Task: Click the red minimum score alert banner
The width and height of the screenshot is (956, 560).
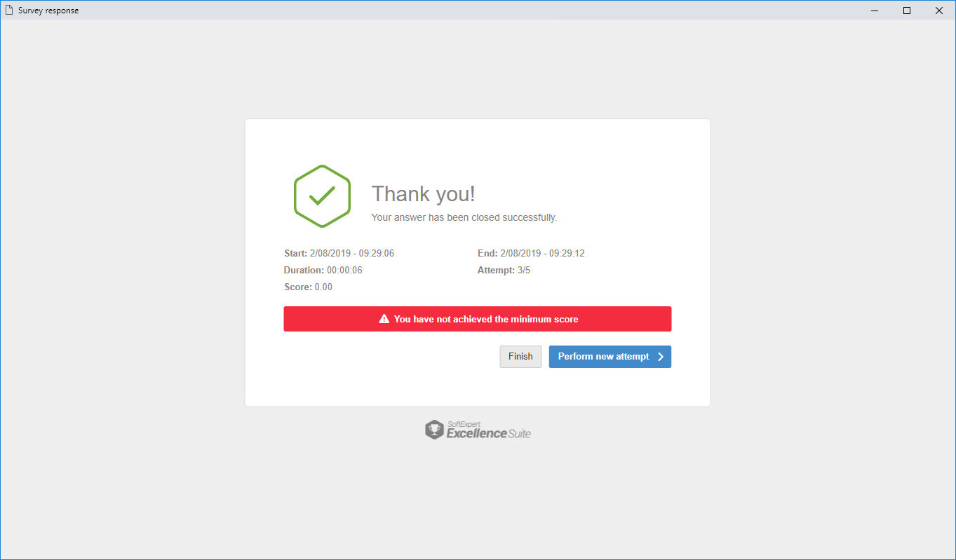Action: (x=478, y=319)
